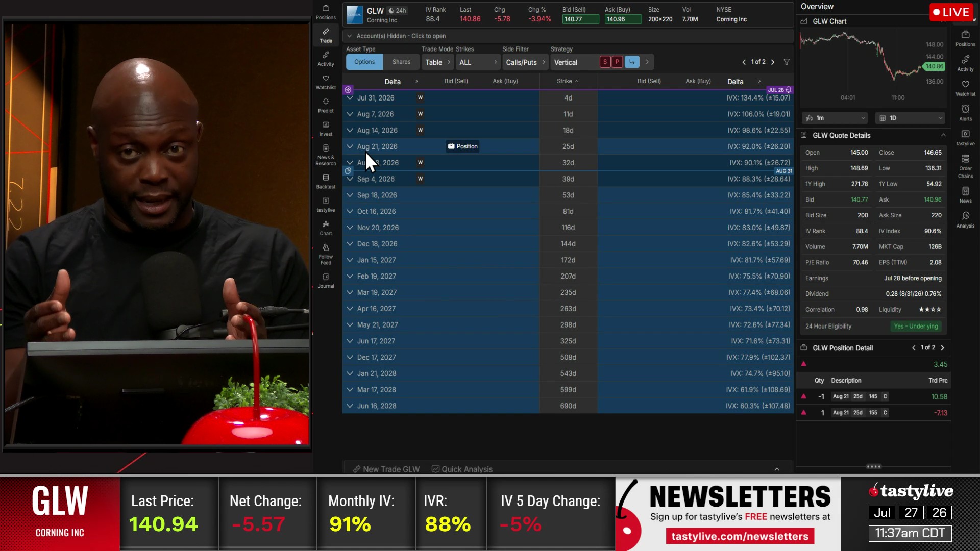Open the Follow Feed
Image resolution: width=980 pixels, height=551 pixels.
[326, 255]
